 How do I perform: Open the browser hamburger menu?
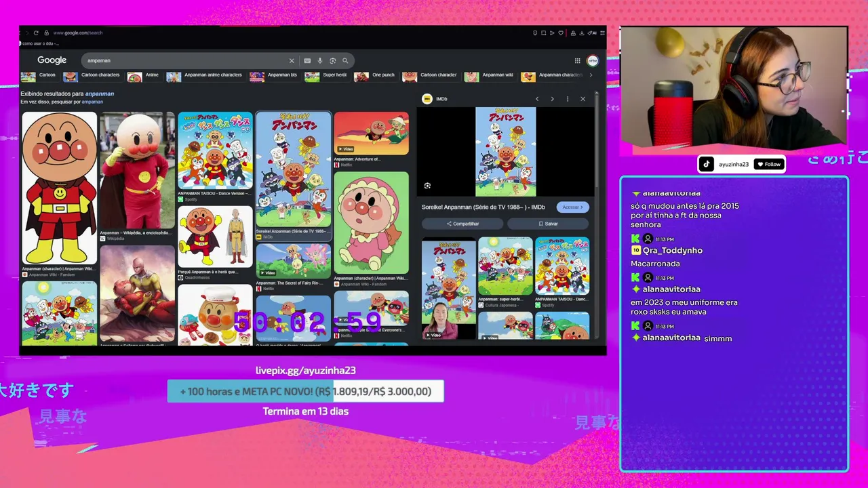tap(602, 33)
